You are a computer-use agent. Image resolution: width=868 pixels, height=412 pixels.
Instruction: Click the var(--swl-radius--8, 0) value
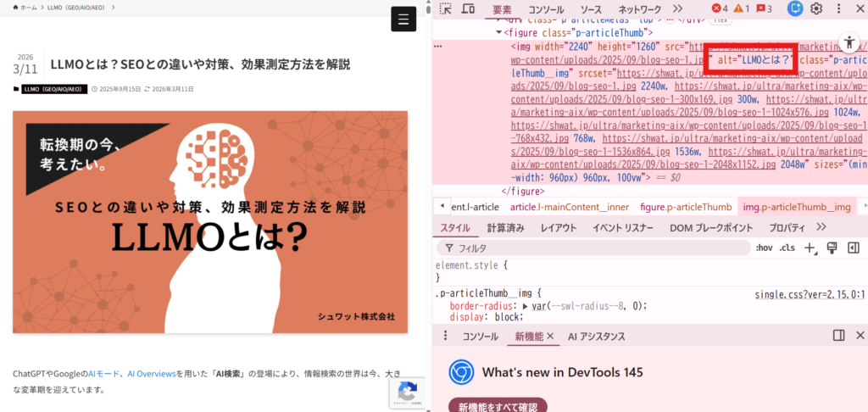pyautogui.click(x=588, y=306)
